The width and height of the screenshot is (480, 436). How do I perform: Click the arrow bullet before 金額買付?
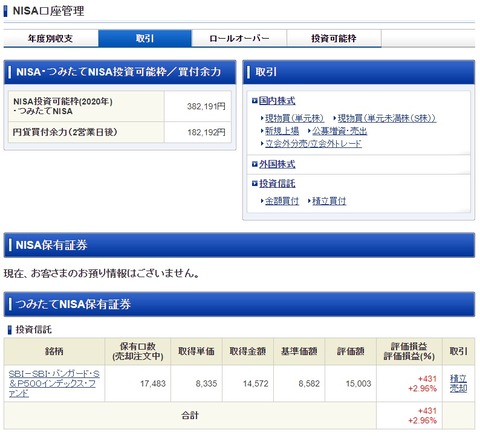(x=262, y=201)
